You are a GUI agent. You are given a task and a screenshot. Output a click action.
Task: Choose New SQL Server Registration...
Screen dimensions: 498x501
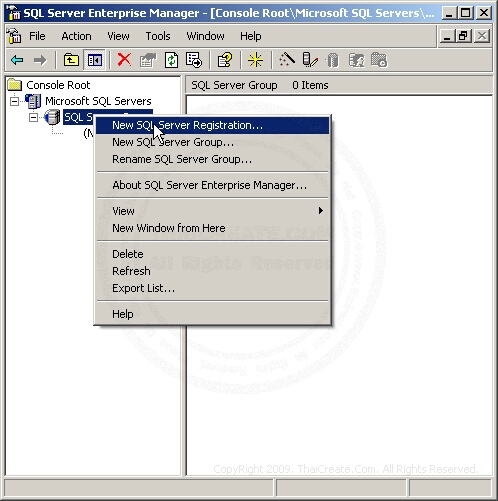pos(213,125)
